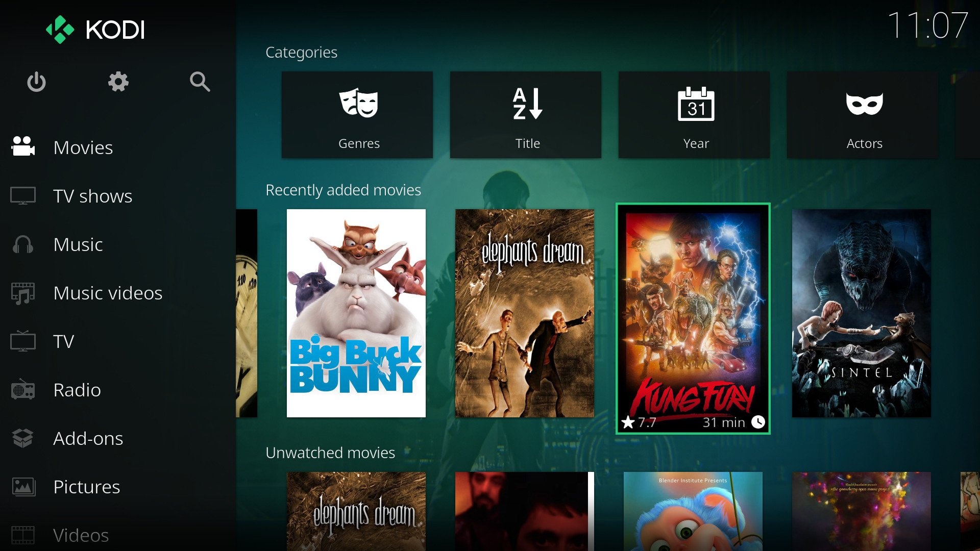Screen dimensions: 980x551
Task: Click the Videos menu item
Action: coord(81,534)
